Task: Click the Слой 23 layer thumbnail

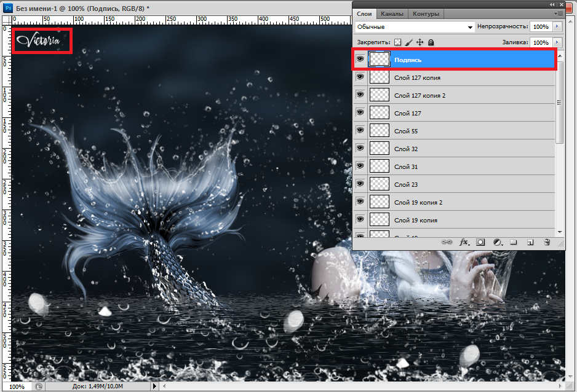Action: (x=380, y=184)
